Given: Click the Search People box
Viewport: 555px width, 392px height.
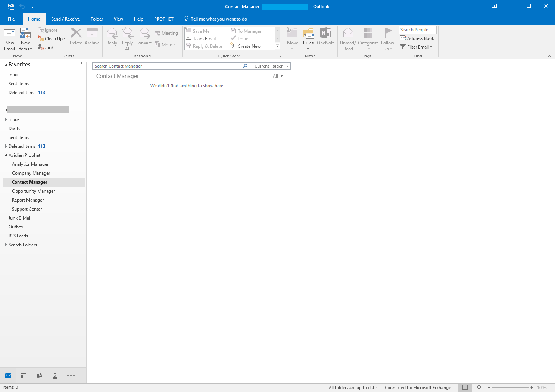Looking at the screenshot, I should tap(418, 30).
